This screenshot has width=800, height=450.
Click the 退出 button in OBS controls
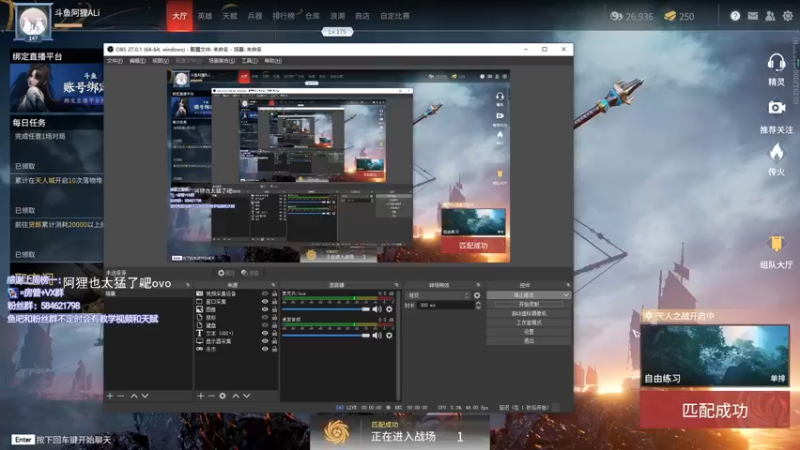pos(529,341)
